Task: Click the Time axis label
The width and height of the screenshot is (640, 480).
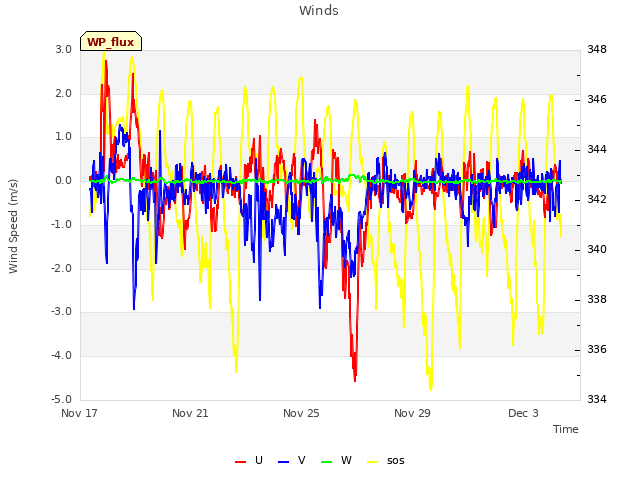Action: [x=565, y=429]
